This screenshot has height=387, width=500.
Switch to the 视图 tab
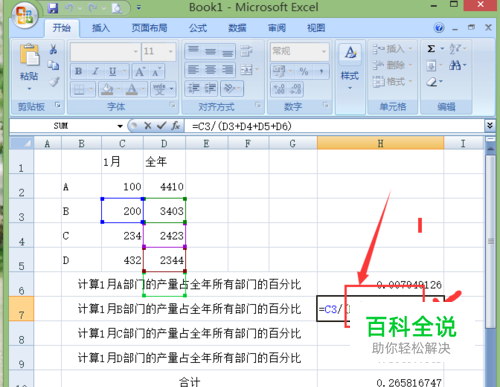(316, 28)
